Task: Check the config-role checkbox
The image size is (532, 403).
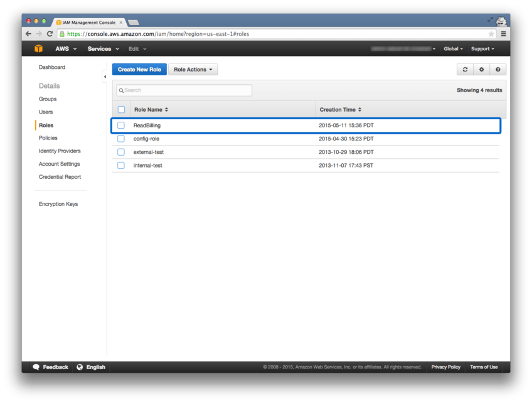Action: (121, 139)
